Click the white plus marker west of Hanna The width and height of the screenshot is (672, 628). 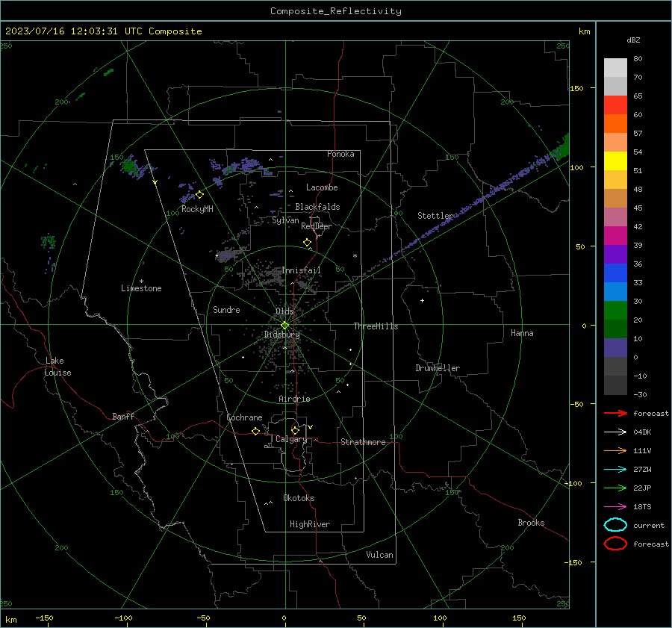422,300
